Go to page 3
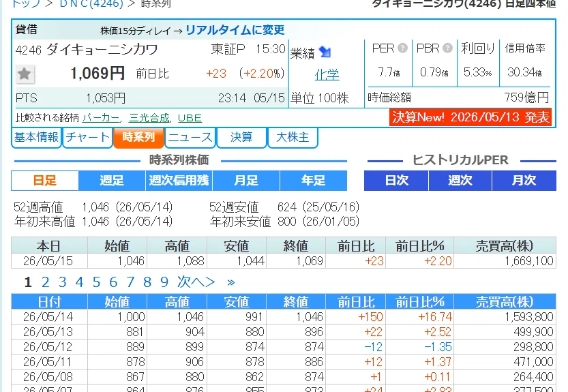 tap(62, 282)
